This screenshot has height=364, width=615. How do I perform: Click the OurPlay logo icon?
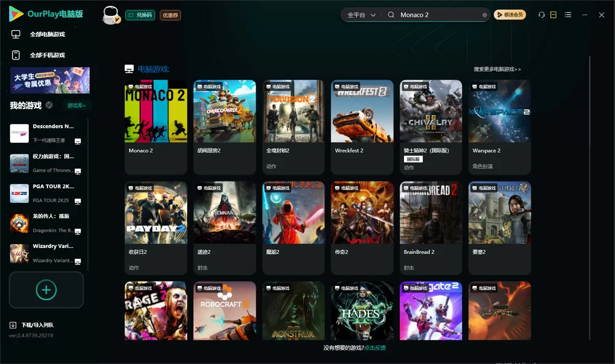point(16,14)
